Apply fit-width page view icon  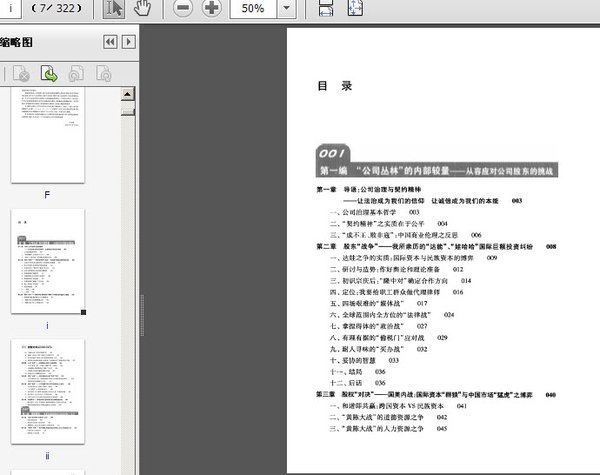(x=326, y=8)
